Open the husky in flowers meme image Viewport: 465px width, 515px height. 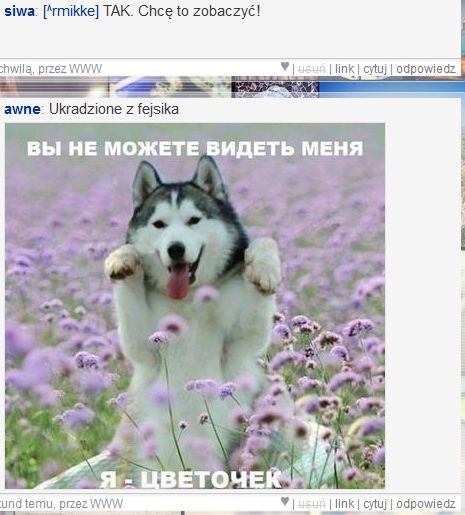coord(195,306)
